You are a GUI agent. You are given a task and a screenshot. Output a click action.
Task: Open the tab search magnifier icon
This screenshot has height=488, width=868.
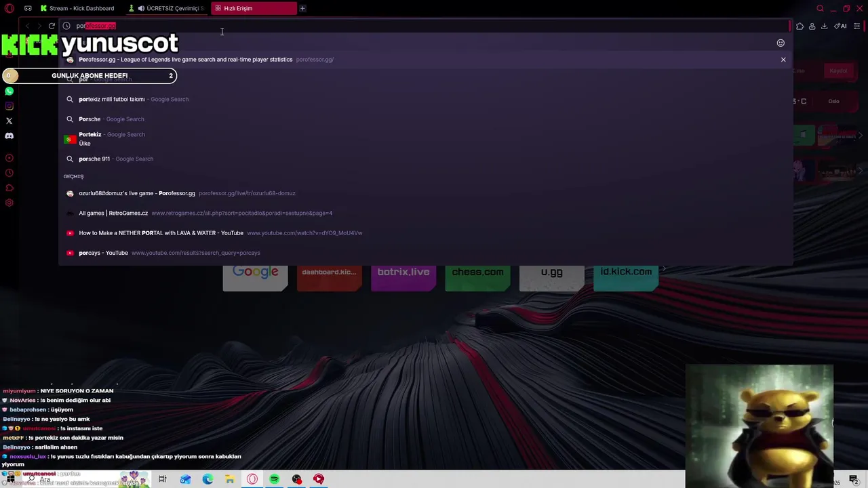[x=820, y=8]
